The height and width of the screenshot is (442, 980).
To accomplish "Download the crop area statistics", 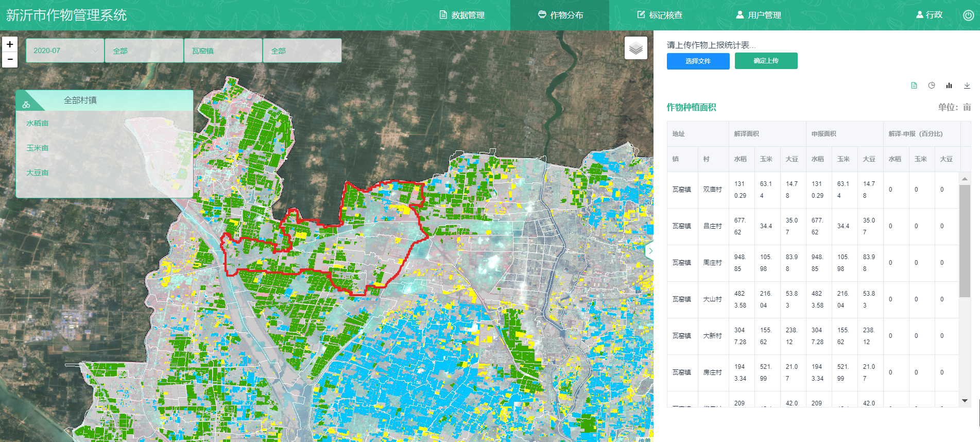I will [x=967, y=86].
